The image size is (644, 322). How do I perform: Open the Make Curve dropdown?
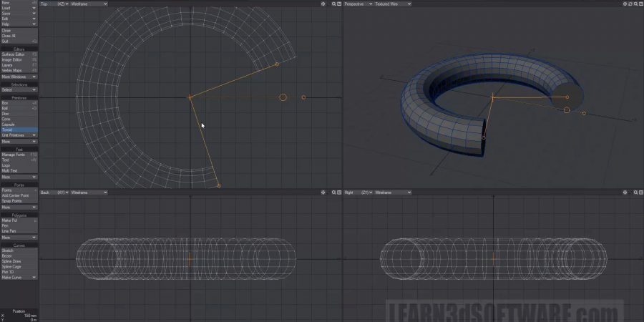[x=19, y=277]
